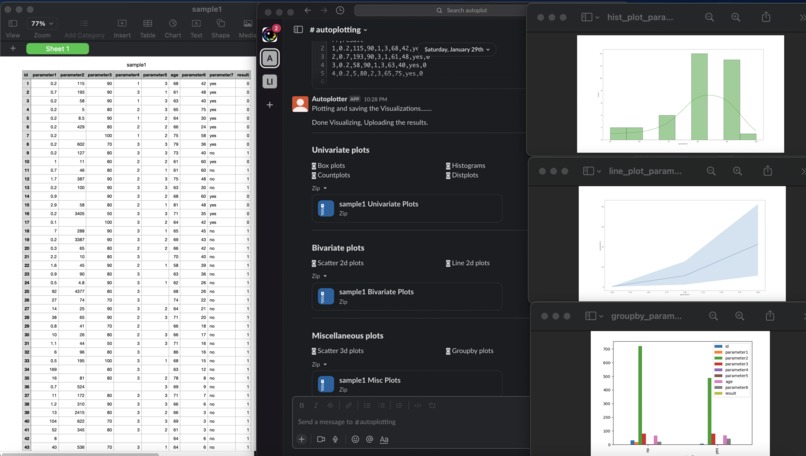This screenshot has height=456, width=806.
Task: Zoom in on hist_plot Preview window
Action: click(x=736, y=17)
